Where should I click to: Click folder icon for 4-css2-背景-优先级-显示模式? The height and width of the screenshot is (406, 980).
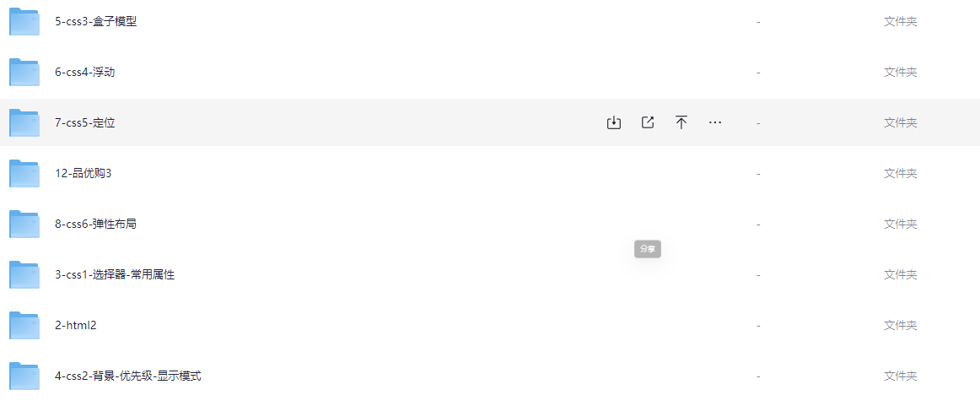24,376
